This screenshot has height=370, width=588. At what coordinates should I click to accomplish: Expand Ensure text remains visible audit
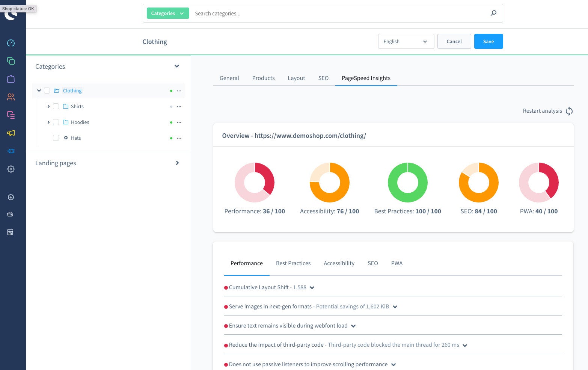[x=353, y=326]
